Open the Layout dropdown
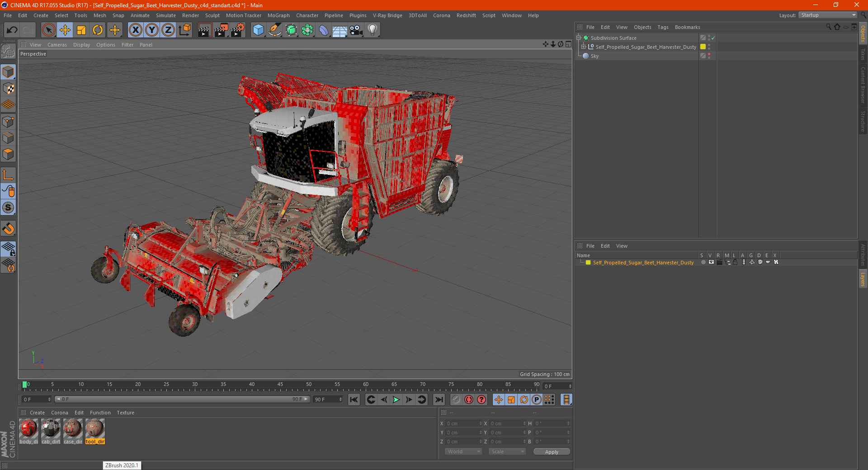Screen dimensions: 868x470 coord(828,15)
